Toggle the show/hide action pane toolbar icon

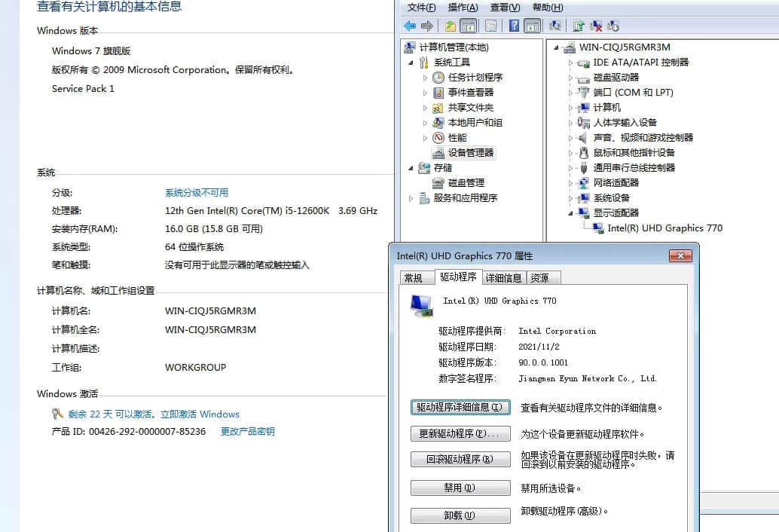(533, 25)
